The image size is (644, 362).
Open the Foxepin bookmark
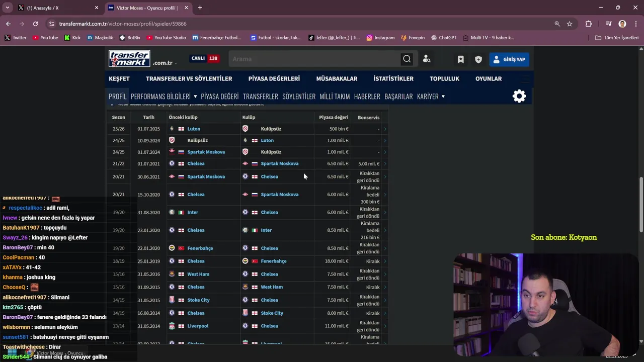413,38
